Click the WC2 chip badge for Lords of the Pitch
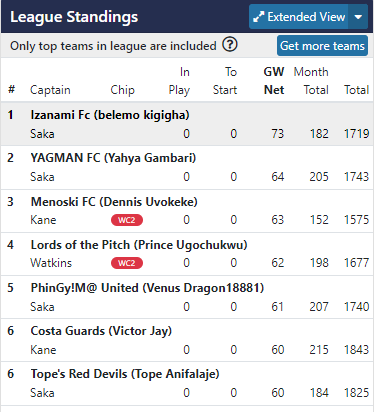This screenshot has width=375, height=412. tap(127, 263)
